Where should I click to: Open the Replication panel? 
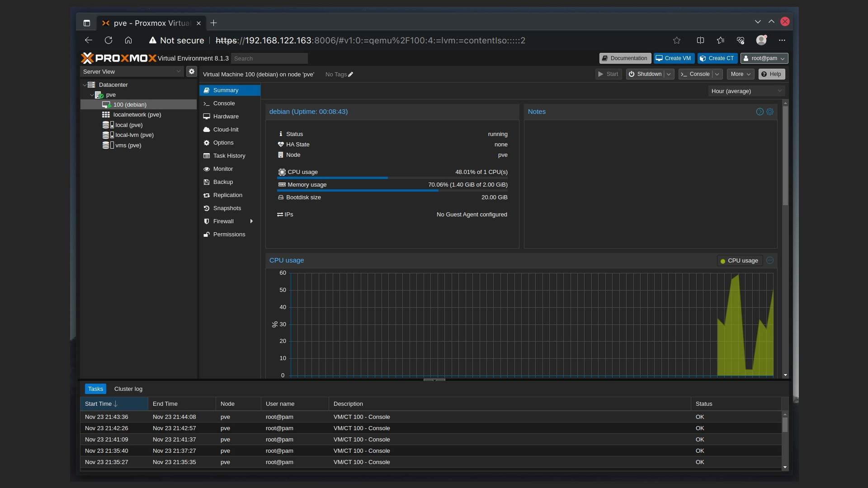point(228,195)
